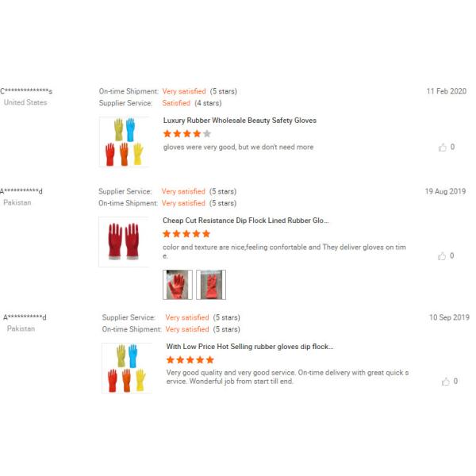
Task: View multicolor gloves thumbnail in first review
Action: (x=125, y=142)
